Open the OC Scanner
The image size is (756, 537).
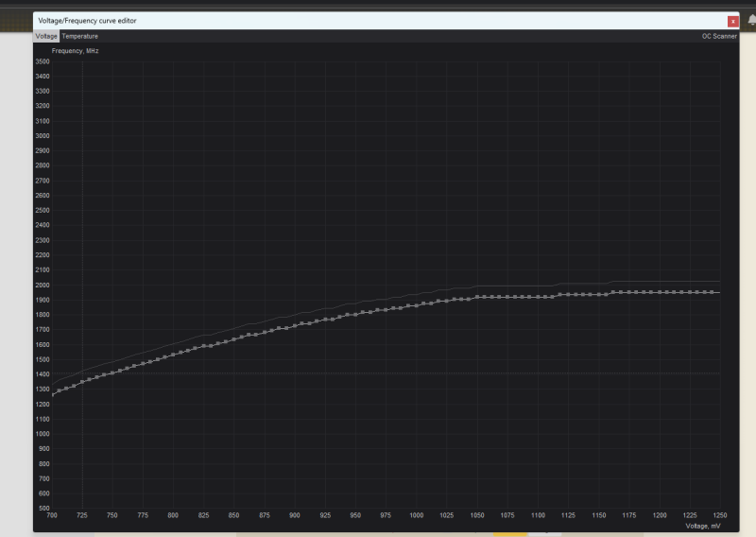(x=719, y=36)
